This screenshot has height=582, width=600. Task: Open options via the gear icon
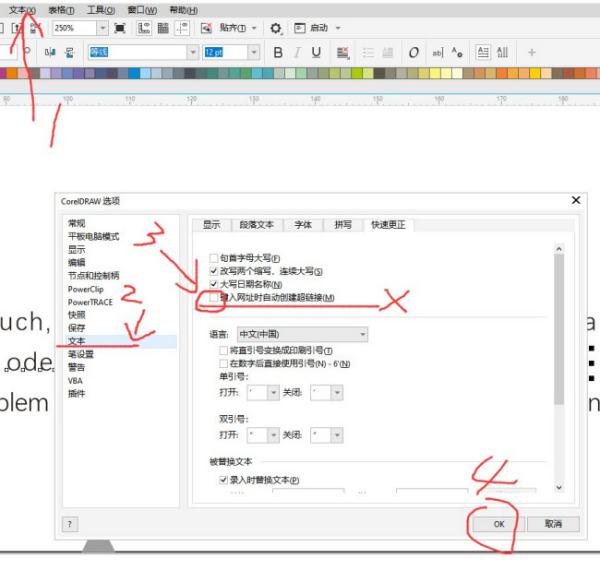pos(276,28)
